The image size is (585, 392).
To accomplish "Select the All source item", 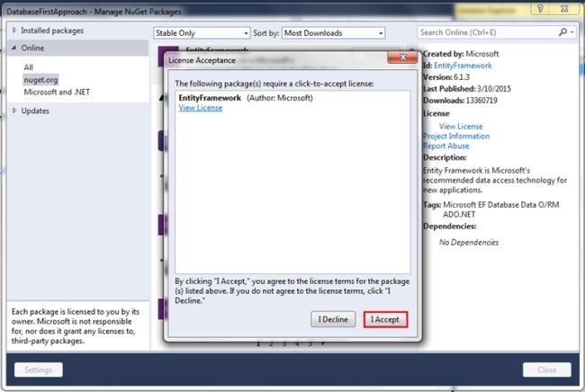I will (x=29, y=67).
